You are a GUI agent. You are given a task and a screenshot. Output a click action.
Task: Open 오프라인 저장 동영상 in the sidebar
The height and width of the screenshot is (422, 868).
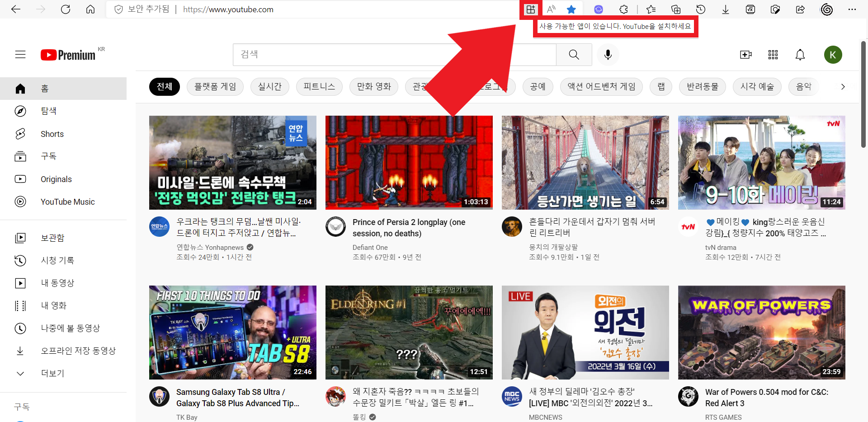(63, 351)
